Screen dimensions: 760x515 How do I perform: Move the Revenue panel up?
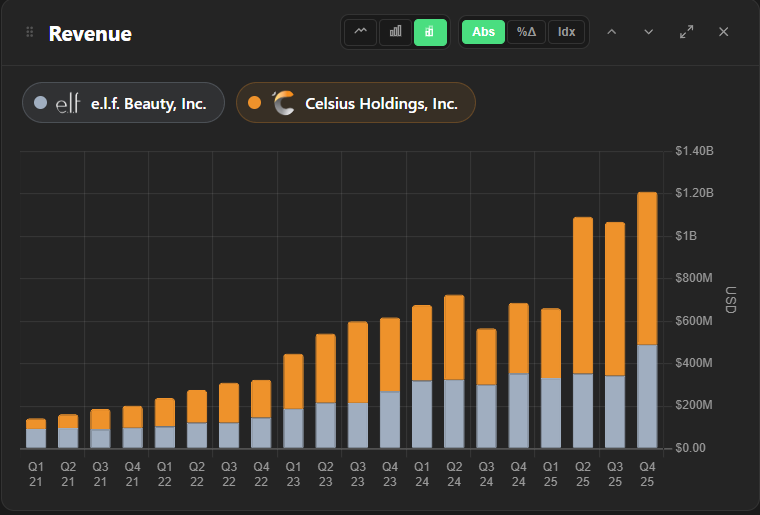[612, 32]
